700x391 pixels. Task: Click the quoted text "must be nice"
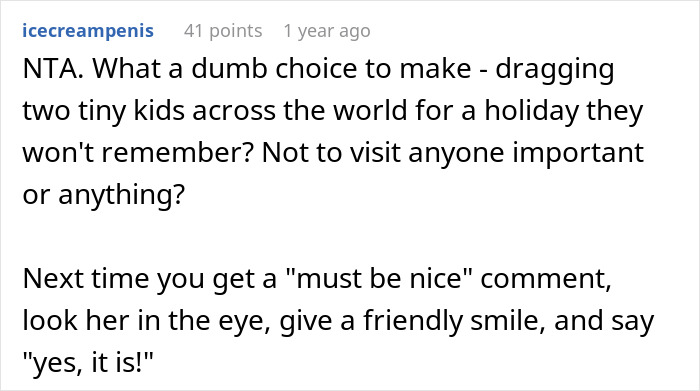point(378,279)
